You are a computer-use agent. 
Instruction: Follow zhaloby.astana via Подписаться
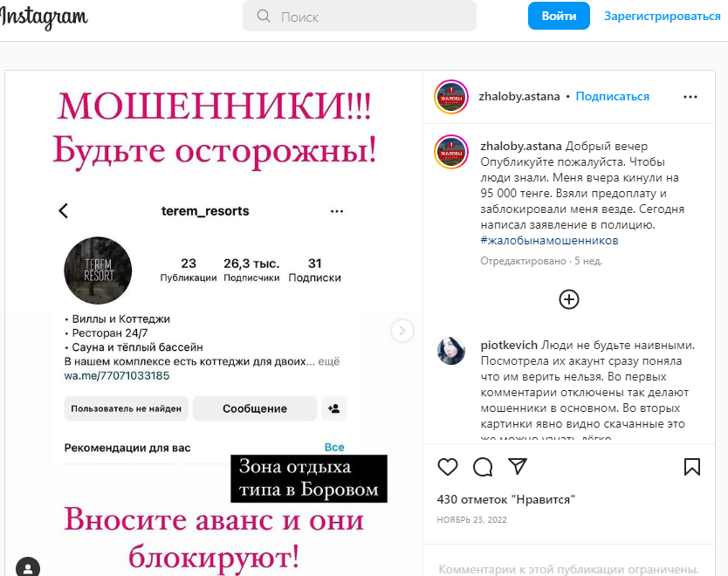tap(613, 96)
